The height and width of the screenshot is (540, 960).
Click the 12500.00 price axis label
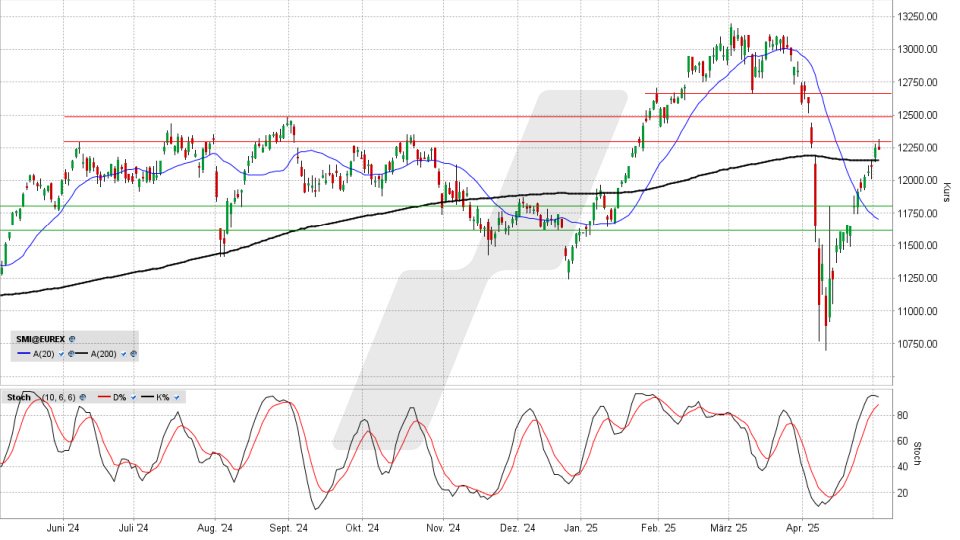click(917, 115)
